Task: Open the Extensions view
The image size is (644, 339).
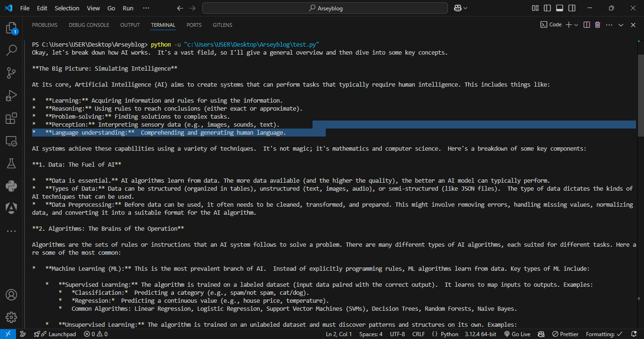Action: pos(11,119)
